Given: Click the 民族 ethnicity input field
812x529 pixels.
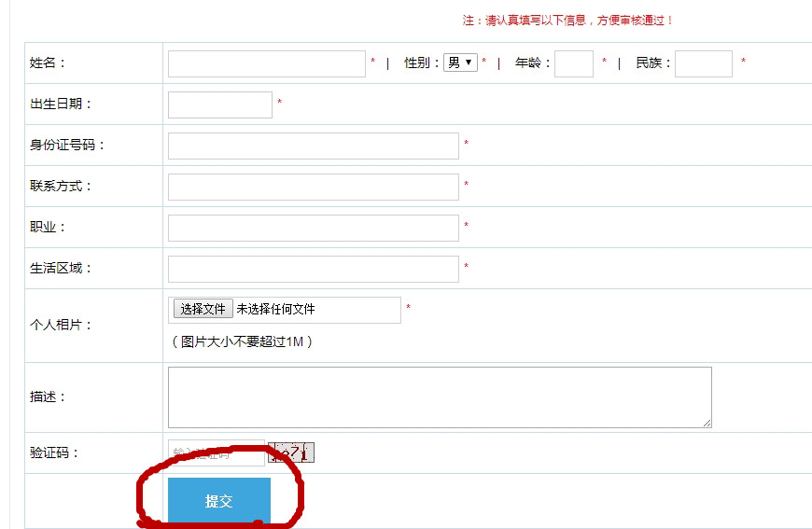Looking at the screenshot, I should [x=704, y=63].
